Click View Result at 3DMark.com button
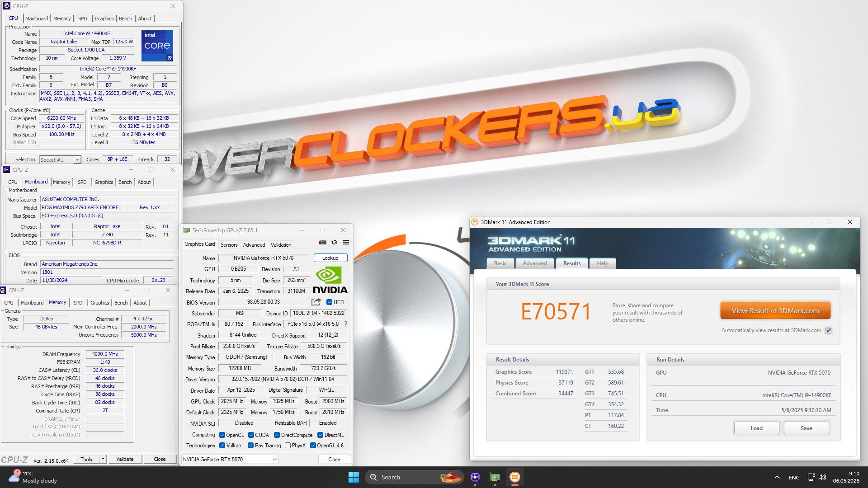Image resolution: width=868 pixels, height=488 pixels. pyautogui.click(x=775, y=311)
